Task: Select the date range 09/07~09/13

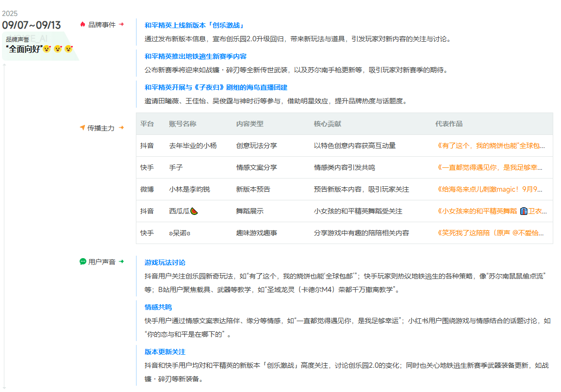Action: [31, 24]
